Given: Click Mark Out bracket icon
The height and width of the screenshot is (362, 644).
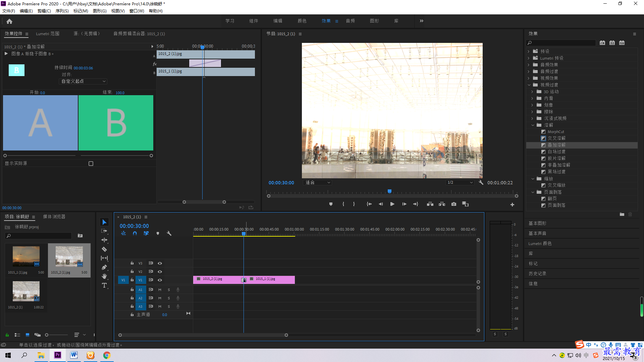Looking at the screenshot, I should 354,204.
